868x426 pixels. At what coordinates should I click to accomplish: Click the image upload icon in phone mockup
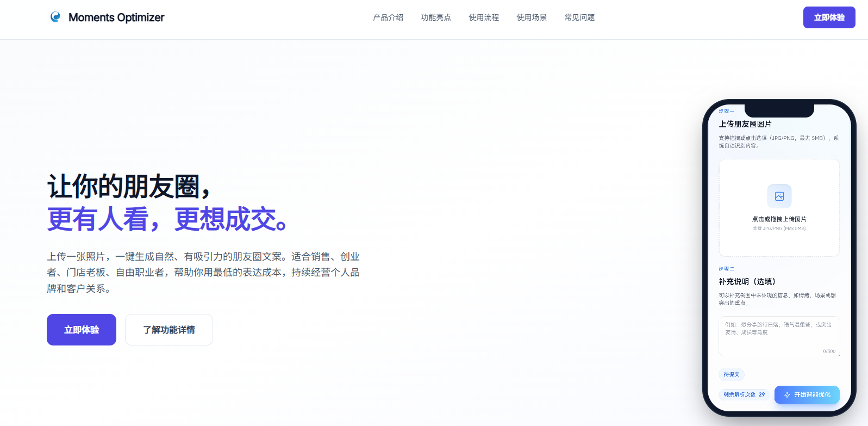coord(779,196)
